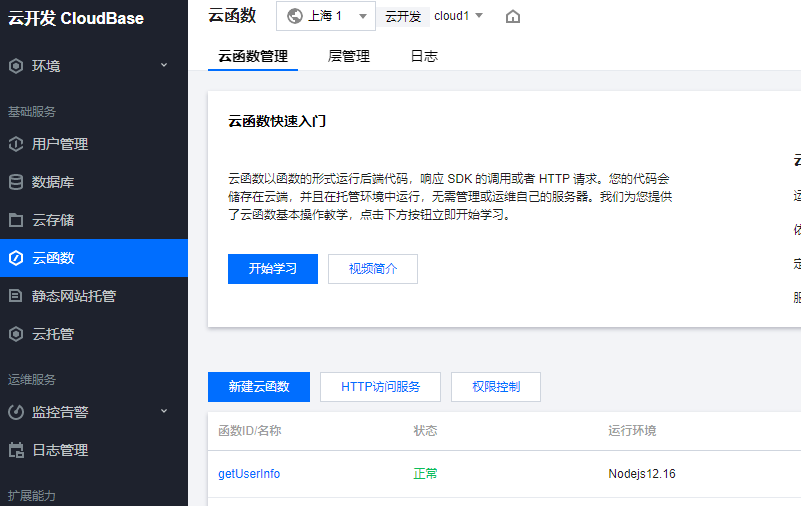Switch to the 云函数管理 tab
Image resolution: width=801 pixels, height=506 pixels.
253,56
